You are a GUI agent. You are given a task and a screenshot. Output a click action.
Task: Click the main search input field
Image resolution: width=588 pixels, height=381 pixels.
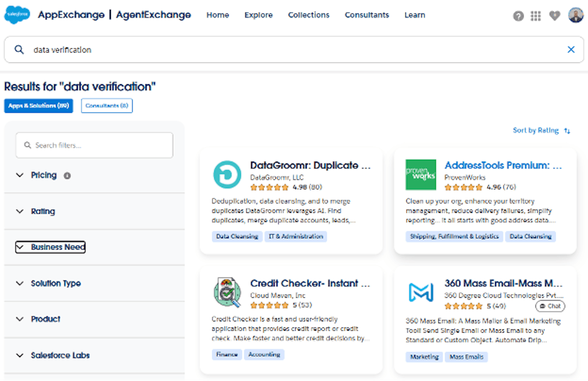pos(294,49)
